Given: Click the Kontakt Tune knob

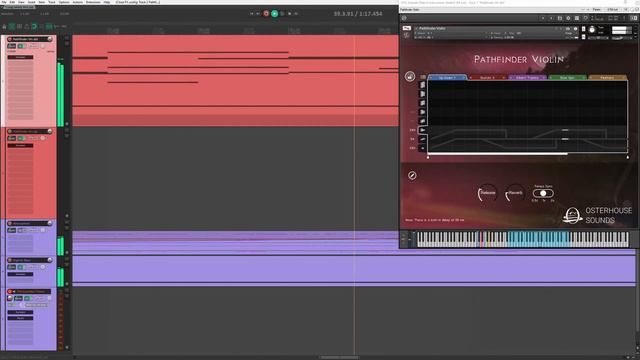Looking at the screenshot, I should (592, 30).
